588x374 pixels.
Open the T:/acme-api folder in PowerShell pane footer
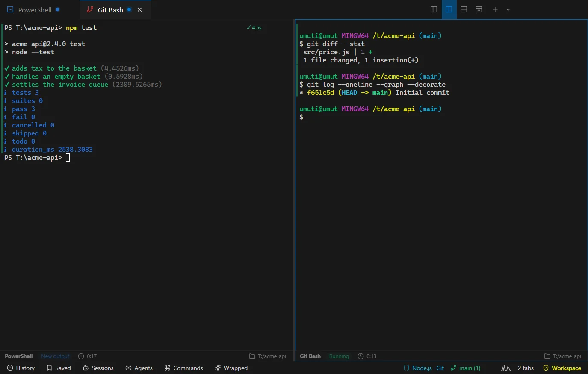coord(268,356)
